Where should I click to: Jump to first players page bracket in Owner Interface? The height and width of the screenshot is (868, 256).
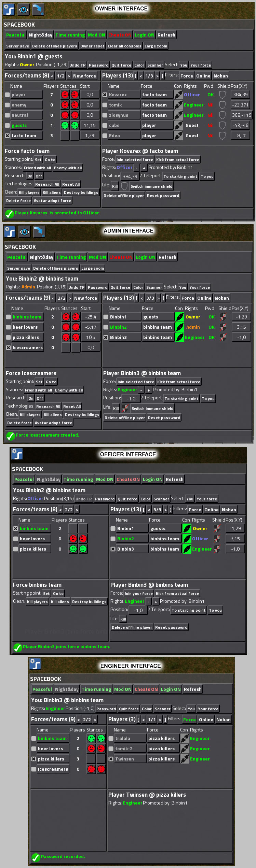(136, 76)
